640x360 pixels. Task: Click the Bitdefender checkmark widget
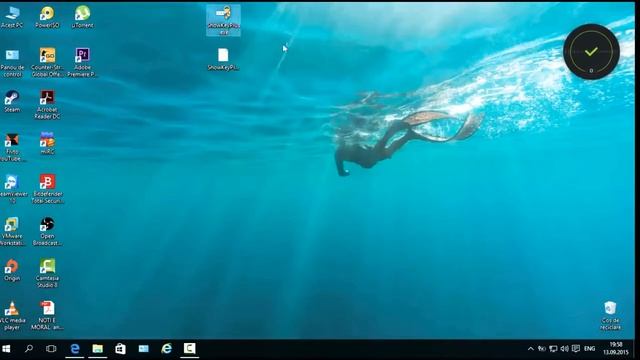point(591,51)
